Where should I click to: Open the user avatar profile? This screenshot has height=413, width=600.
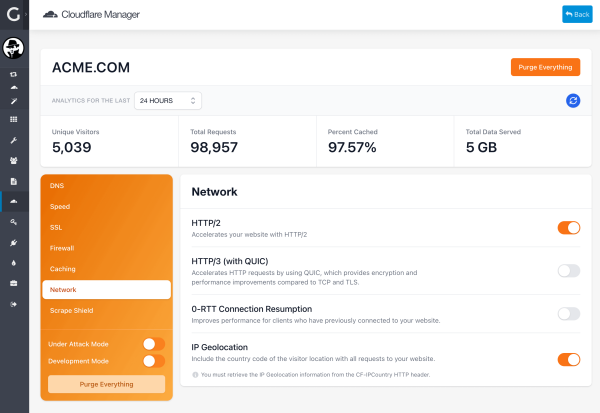coord(13,48)
